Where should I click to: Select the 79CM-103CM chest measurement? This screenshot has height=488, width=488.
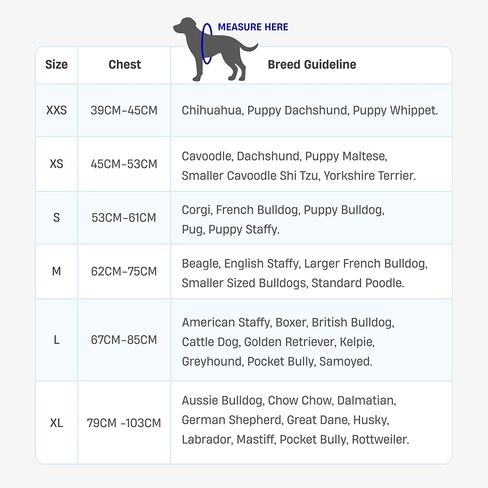124,423
